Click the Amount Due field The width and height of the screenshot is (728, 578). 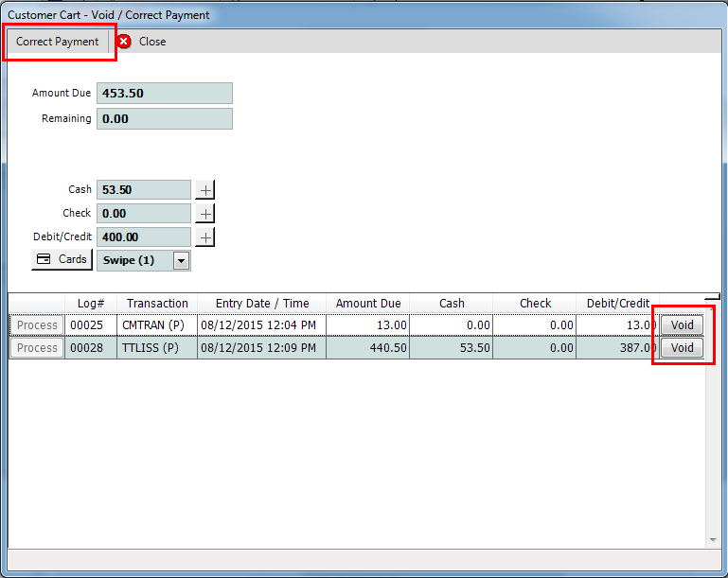click(164, 94)
